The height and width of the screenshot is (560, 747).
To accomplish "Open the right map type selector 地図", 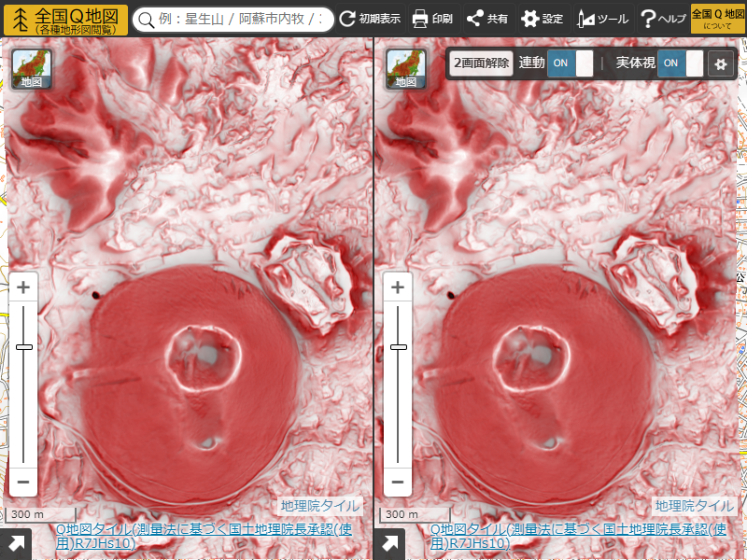I will coord(406,69).
